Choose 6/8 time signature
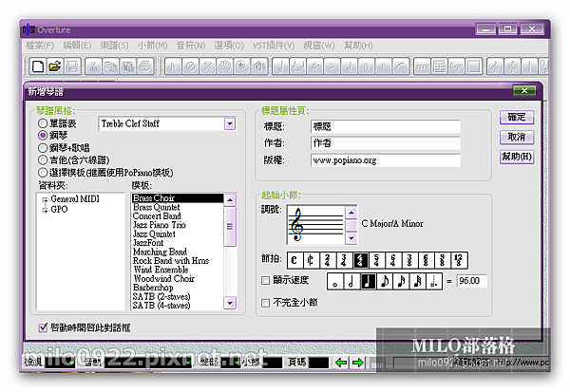 coord(426,260)
